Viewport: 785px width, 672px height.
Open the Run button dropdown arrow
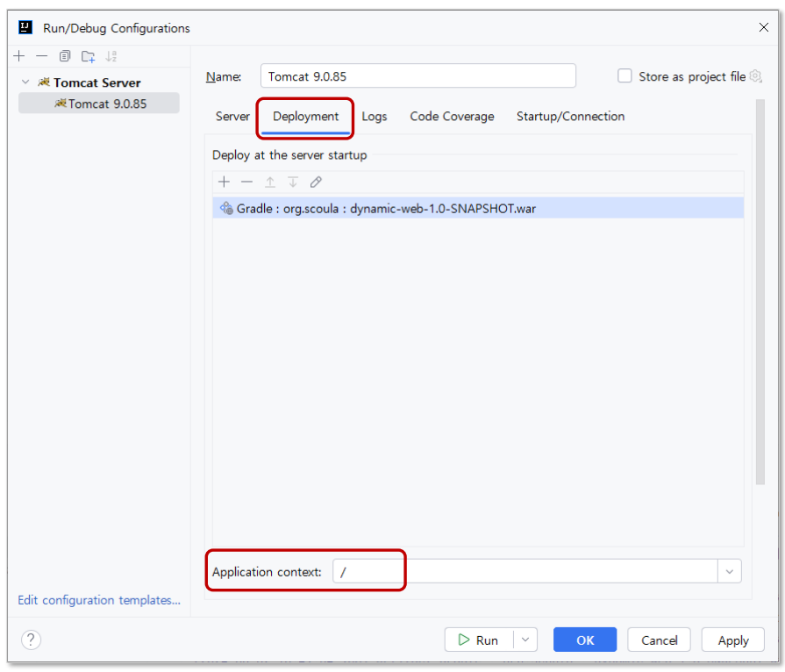point(525,640)
